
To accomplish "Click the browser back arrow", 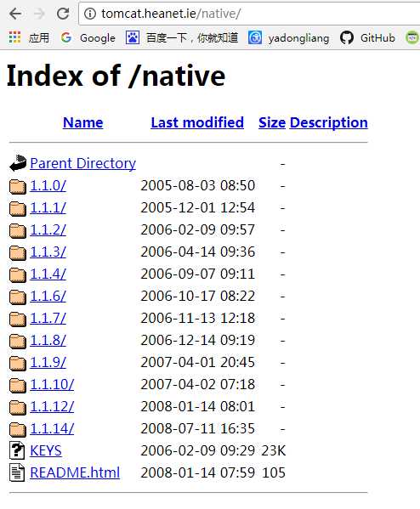I will [15, 14].
